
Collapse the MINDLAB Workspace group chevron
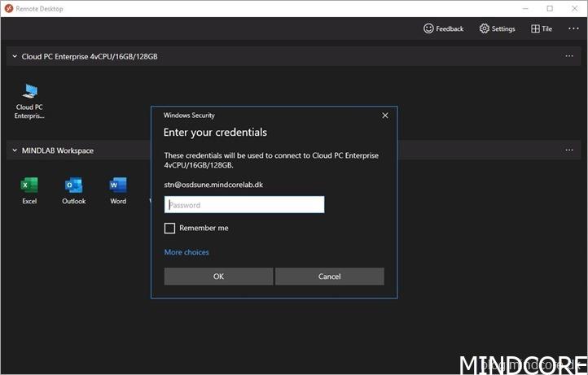pyautogui.click(x=14, y=150)
